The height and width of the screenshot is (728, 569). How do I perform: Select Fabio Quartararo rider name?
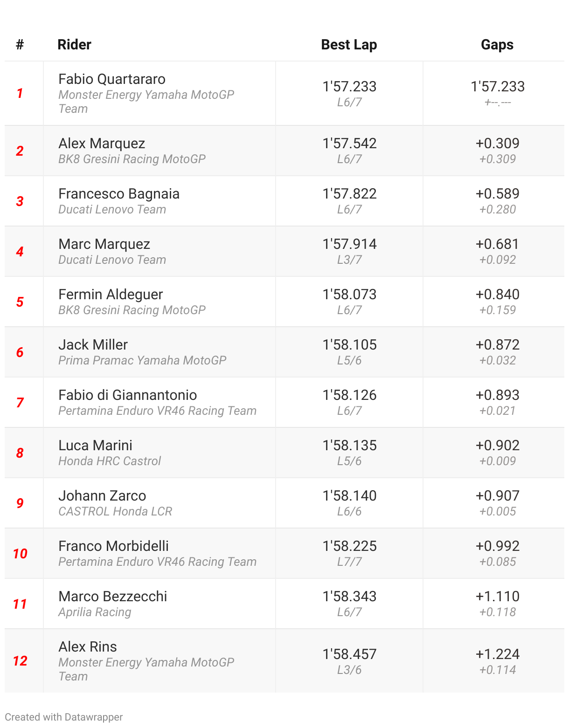tap(112, 79)
